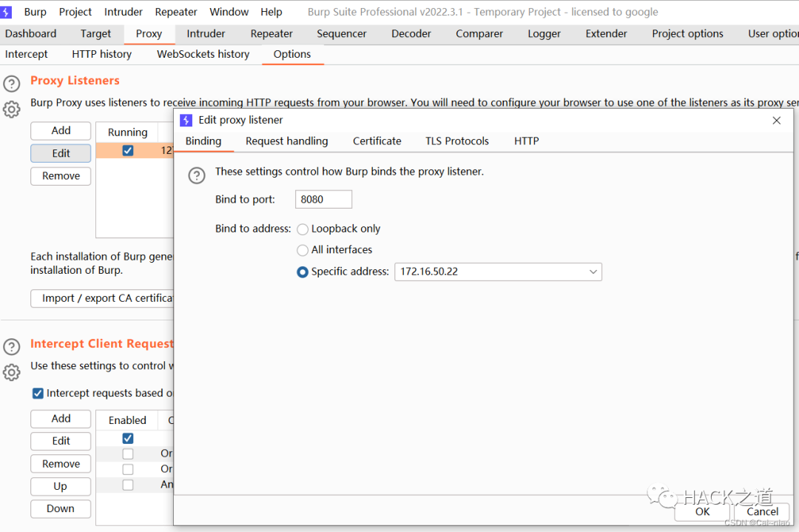Enable the 'An' intercept rule checkbox
This screenshot has height=532, width=799.
click(128, 485)
